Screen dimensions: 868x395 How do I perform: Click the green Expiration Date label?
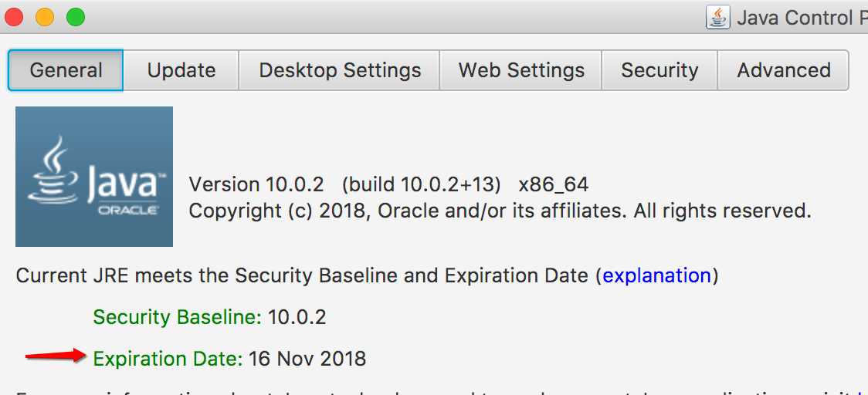(x=168, y=359)
